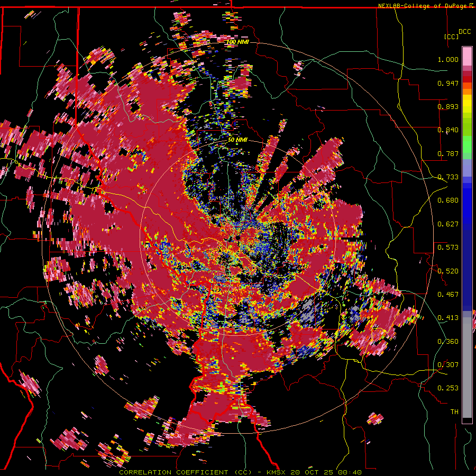Click the [CC] label above the legend

pyautogui.click(x=452, y=36)
